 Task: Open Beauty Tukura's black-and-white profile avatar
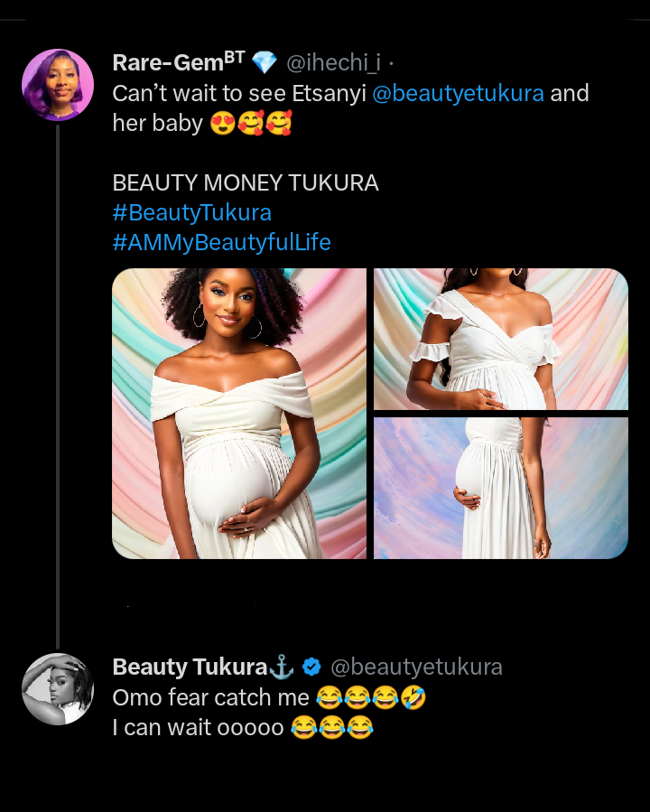[x=58, y=689]
